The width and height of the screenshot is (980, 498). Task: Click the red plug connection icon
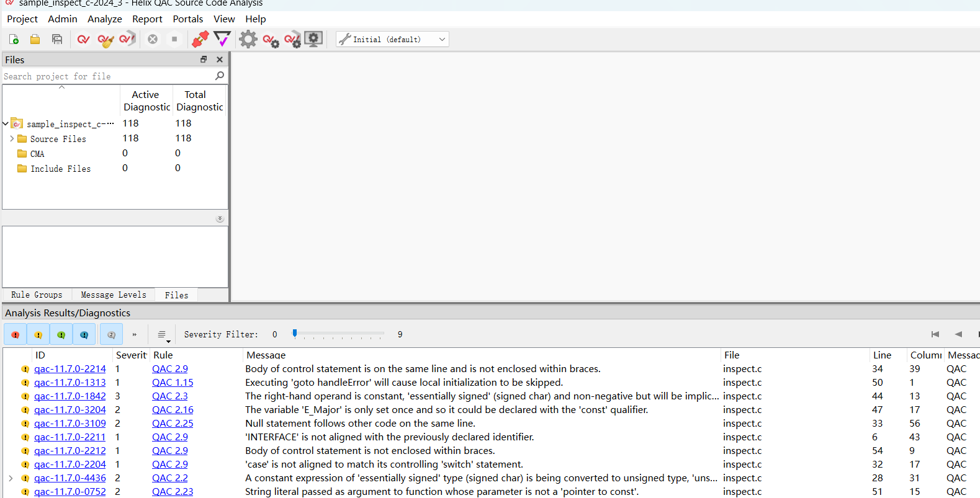(x=200, y=40)
